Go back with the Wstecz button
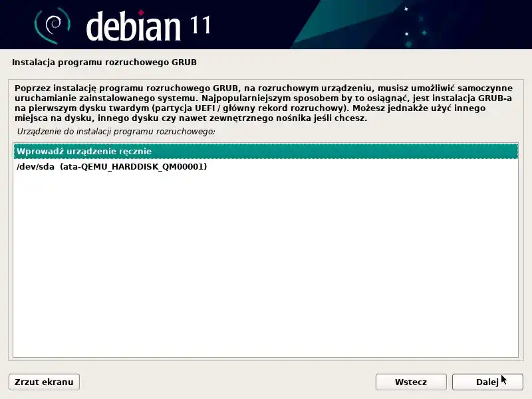 point(411,382)
